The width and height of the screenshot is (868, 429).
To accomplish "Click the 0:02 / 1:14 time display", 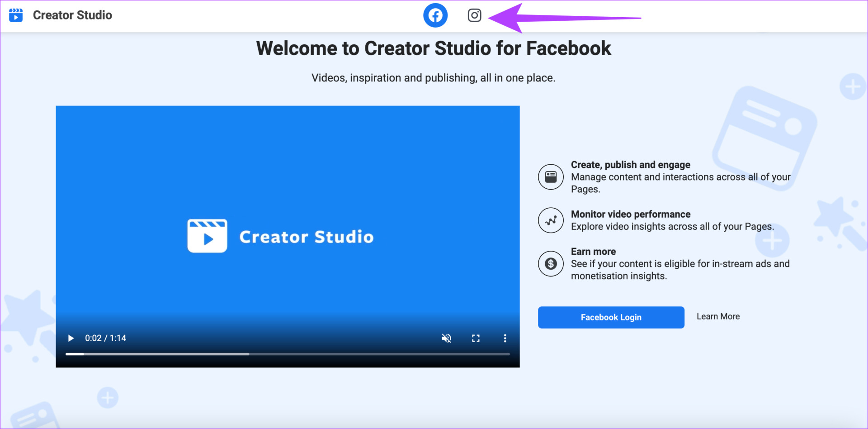I will click(105, 338).
